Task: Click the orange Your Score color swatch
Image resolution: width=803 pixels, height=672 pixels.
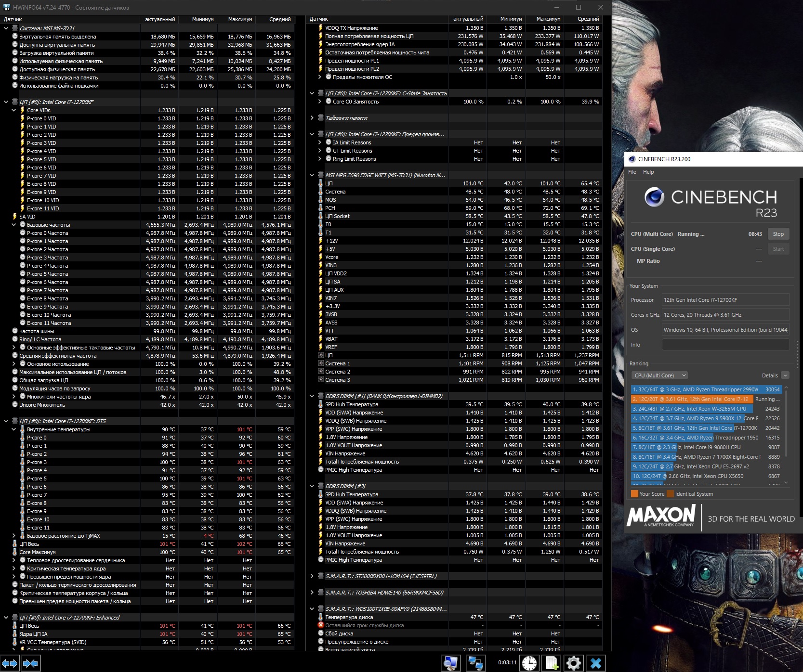Action: coord(634,494)
